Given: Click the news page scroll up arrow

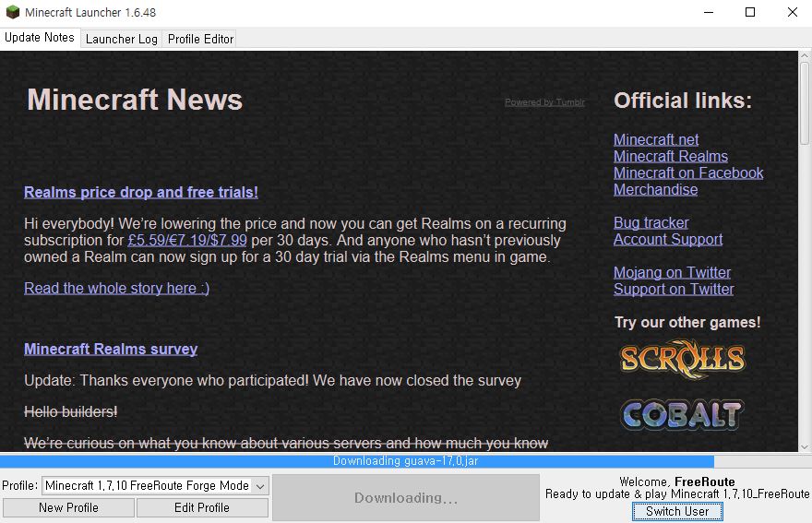Looking at the screenshot, I should point(805,55).
